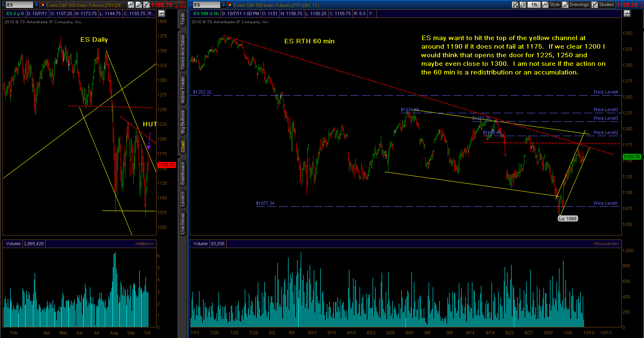Click the Price Level2 label
This screenshot has width=644, height=338.
click(x=606, y=133)
